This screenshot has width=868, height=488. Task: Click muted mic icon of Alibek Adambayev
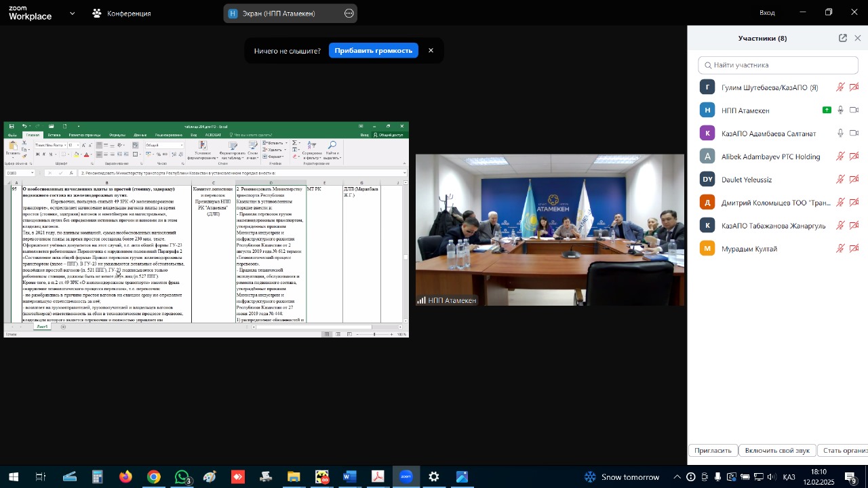coord(840,157)
